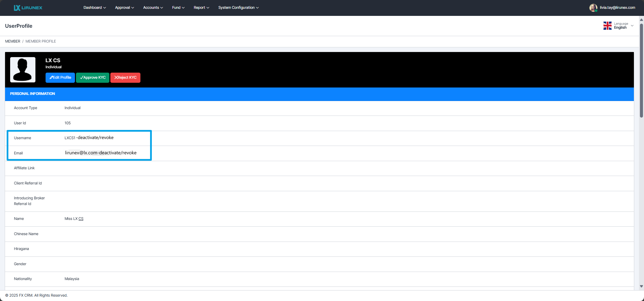
Task: Click the UK flag language icon
Action: pos(607,26)
